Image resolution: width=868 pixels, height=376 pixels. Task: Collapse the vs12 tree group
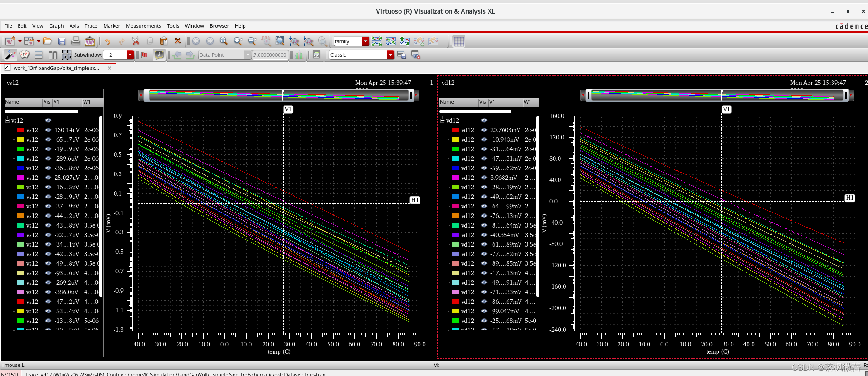[8, 120]
